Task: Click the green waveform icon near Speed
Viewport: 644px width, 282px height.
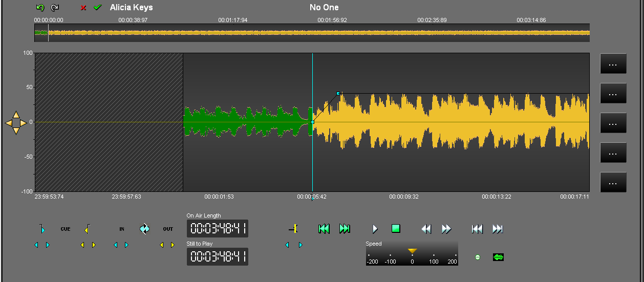Action: point(498,257)
